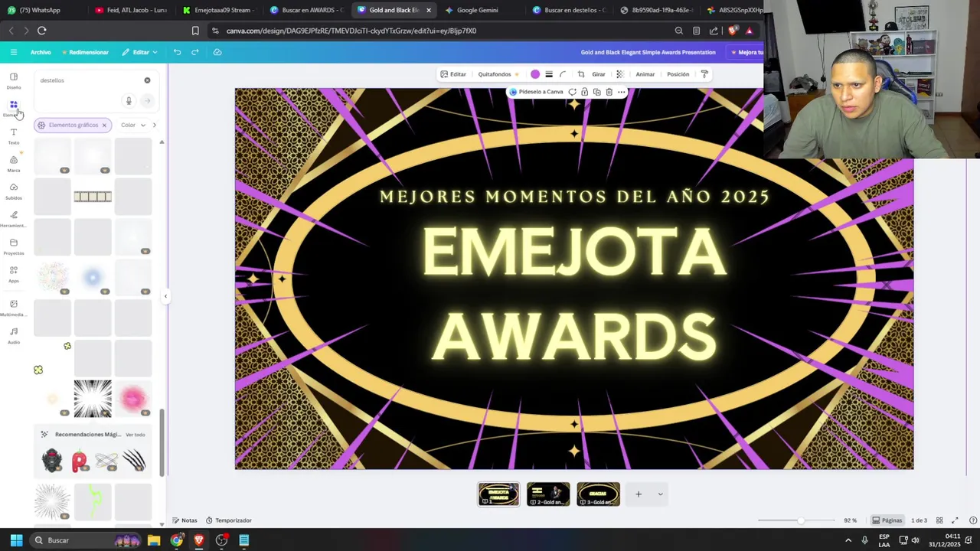Check the cloud save status icon

(x=217, y=52)
